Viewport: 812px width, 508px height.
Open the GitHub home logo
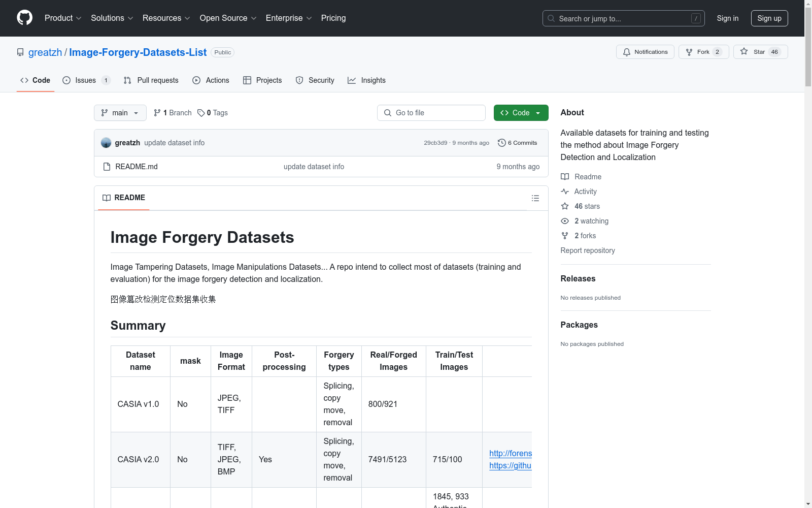[x=24, y=18]
